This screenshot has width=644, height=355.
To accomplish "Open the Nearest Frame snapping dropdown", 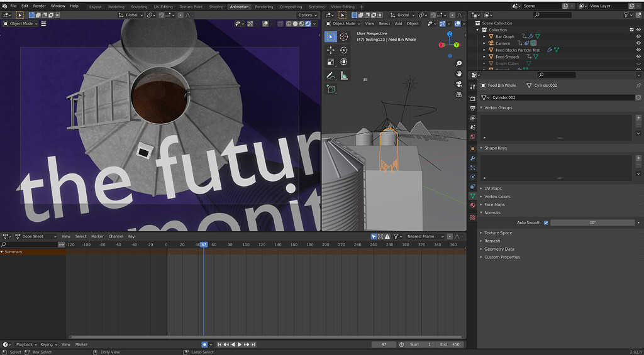I will tap(425, 236).
